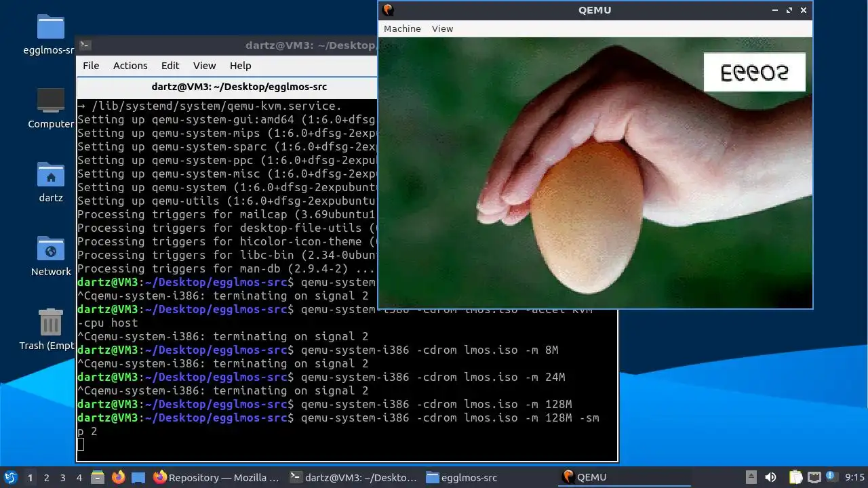Click the QEMU taskbar entry
868x488 pixels.
tap(625, 478)
